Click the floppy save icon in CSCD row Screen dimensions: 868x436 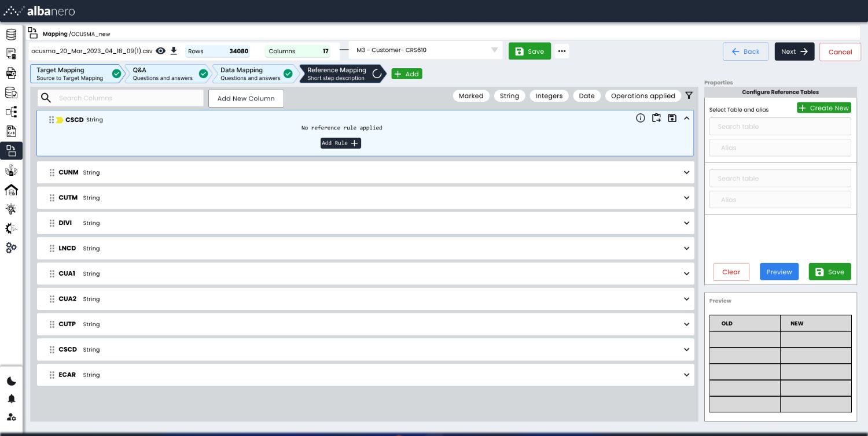(x=672, y=118)
